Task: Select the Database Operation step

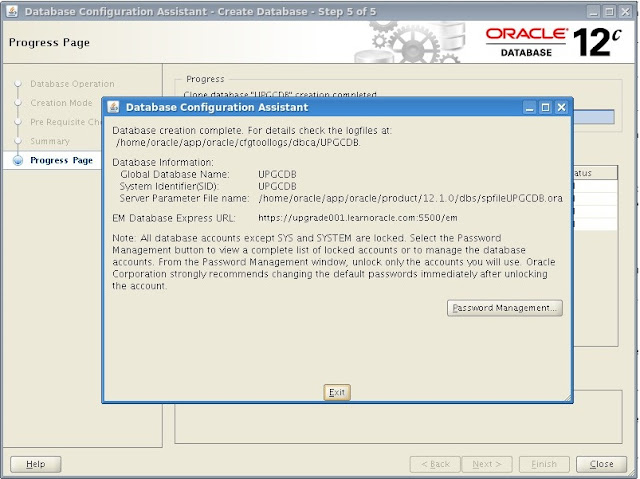Action: [72, 84]
